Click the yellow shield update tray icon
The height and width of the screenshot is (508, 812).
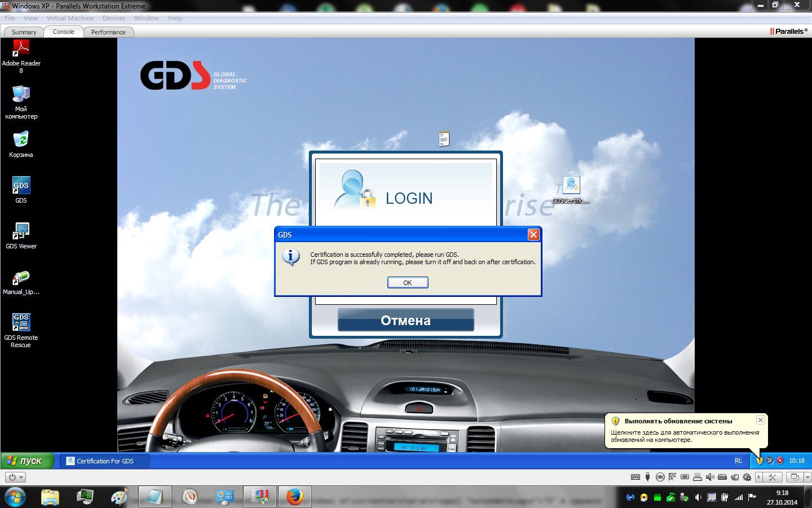tap(760, 461)
